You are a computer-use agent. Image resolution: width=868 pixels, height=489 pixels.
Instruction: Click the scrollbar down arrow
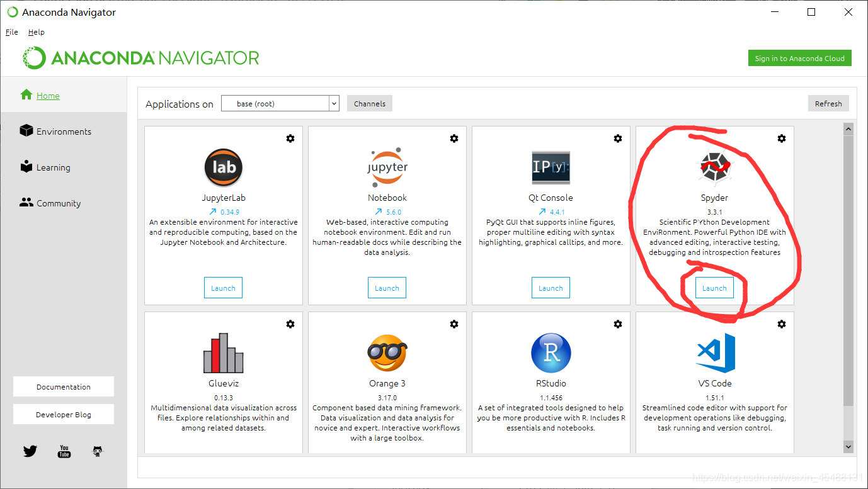tap(848, 446)
